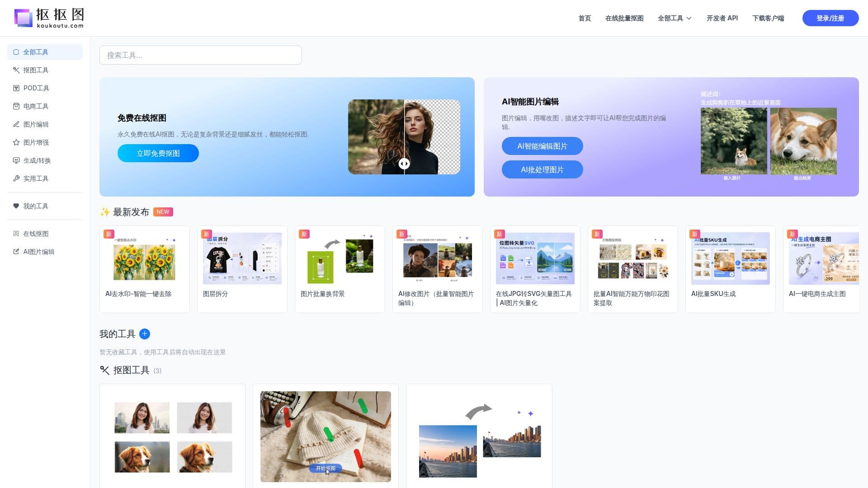Click the koukoutu.com logo icon

point(24,18)
